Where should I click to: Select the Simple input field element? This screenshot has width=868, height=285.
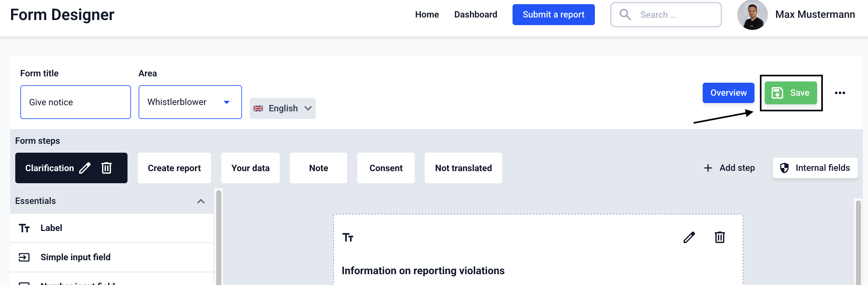click(x=112, y=257)
